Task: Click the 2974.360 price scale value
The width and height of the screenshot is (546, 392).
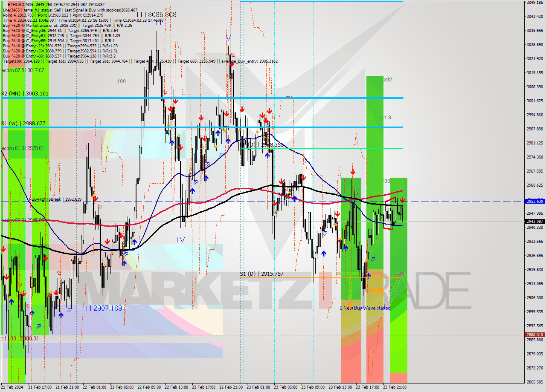Action: tap(534, 157)
